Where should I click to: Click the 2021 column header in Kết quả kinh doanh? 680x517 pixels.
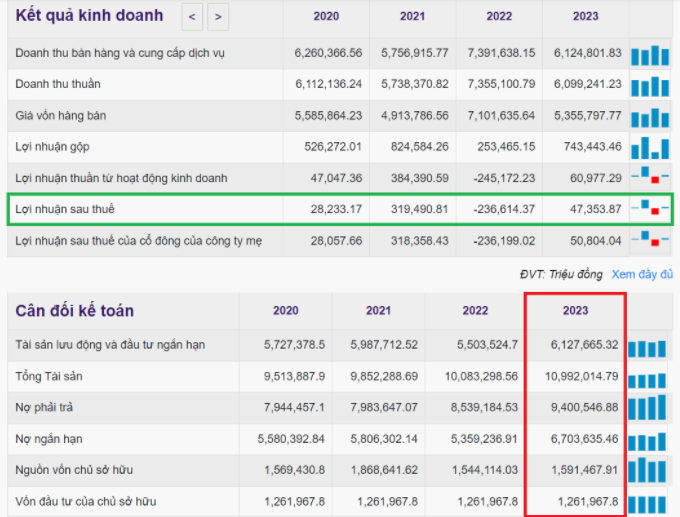click(x=412, y=16)
